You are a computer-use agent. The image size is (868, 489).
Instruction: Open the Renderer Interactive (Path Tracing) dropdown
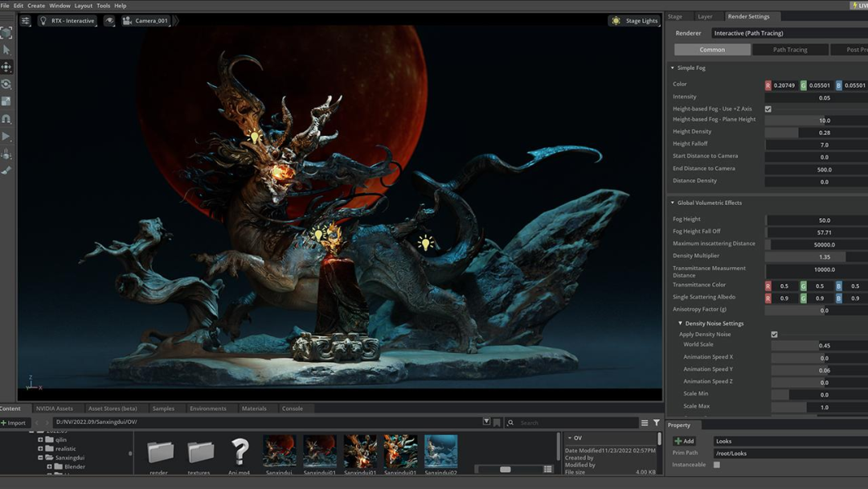tap(789, 33)
